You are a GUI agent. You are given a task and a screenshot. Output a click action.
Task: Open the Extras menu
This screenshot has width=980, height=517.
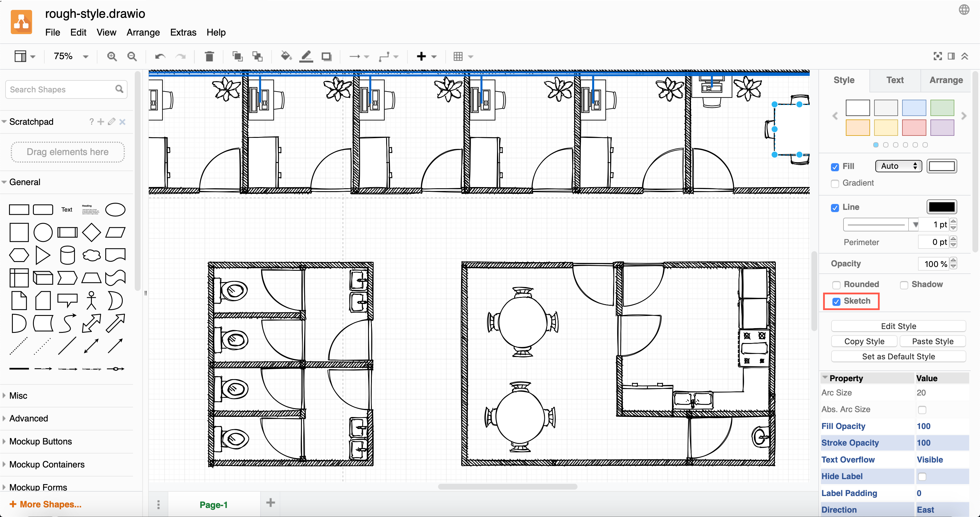click(183, 32)
